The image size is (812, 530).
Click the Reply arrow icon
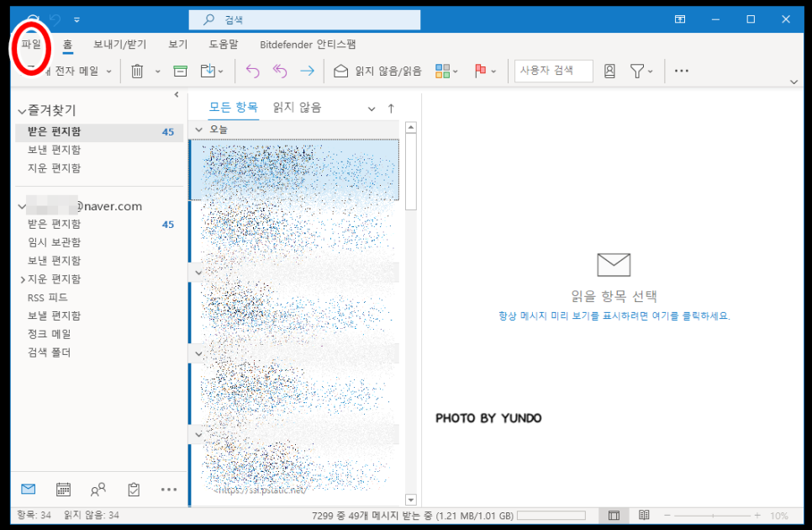coord(253,71)
